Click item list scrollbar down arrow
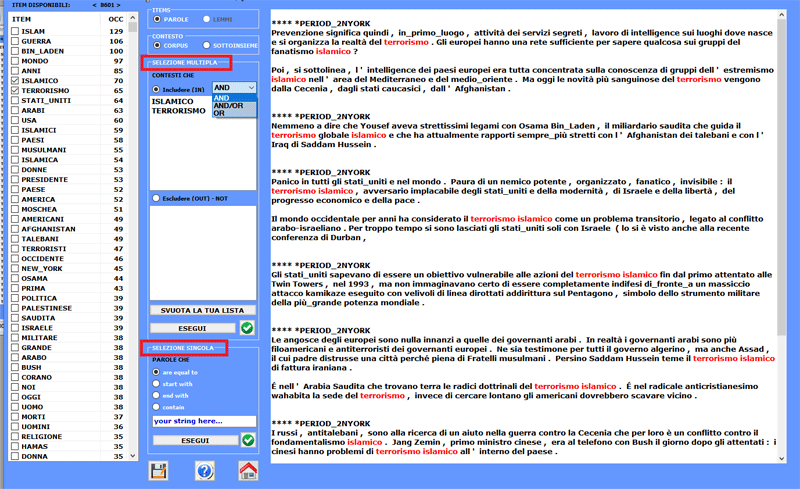The image size is (800, 489). click(133, 456)
